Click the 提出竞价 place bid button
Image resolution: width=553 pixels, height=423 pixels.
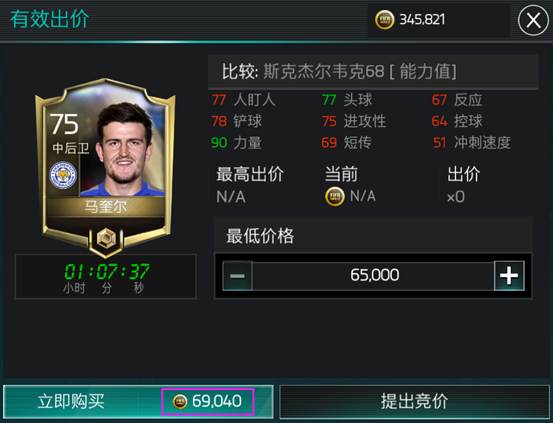click(x=414, y=401)
